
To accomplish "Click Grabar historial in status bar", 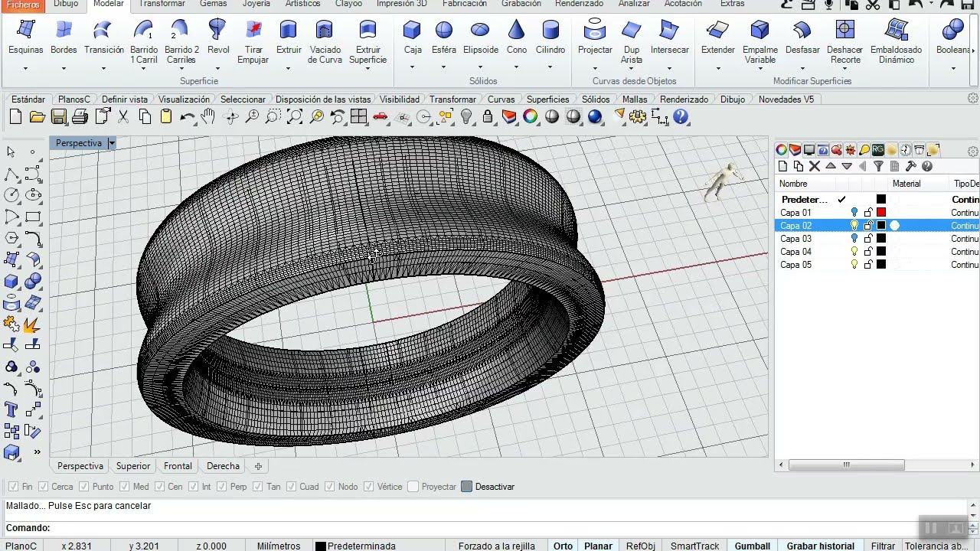I will coord(820,546).
